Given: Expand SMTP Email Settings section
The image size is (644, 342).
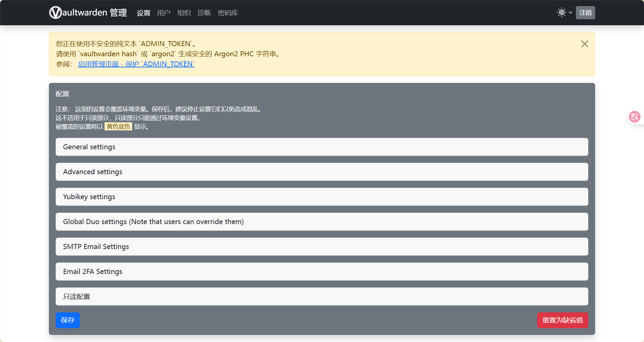Looking at the screenshot, I should [322, 247].
